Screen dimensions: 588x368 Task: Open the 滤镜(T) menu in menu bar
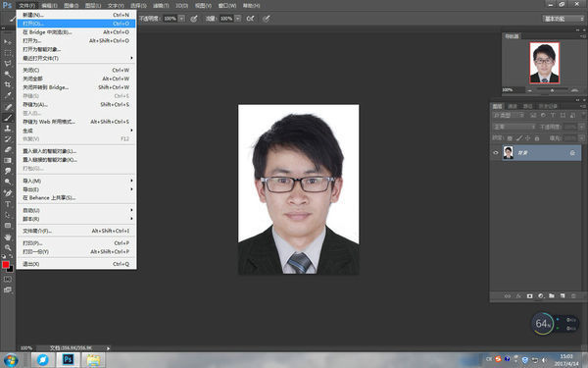click(161, 6)
